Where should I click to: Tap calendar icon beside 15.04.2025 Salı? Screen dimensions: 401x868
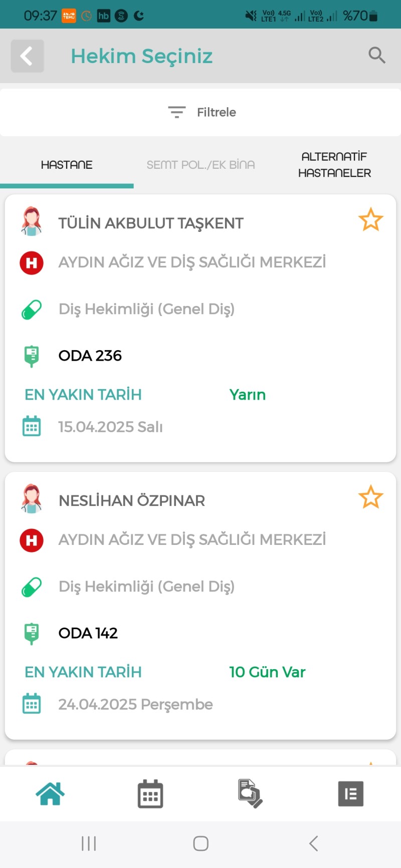click(x=32, y=427)
